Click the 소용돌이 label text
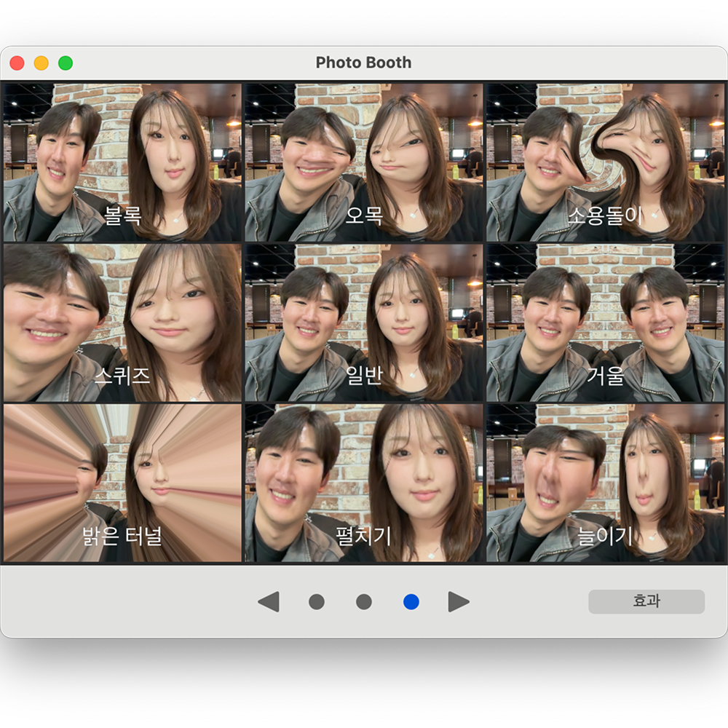Image resolution: width=728 pixels, height=728 pixels. coord(606,216)
